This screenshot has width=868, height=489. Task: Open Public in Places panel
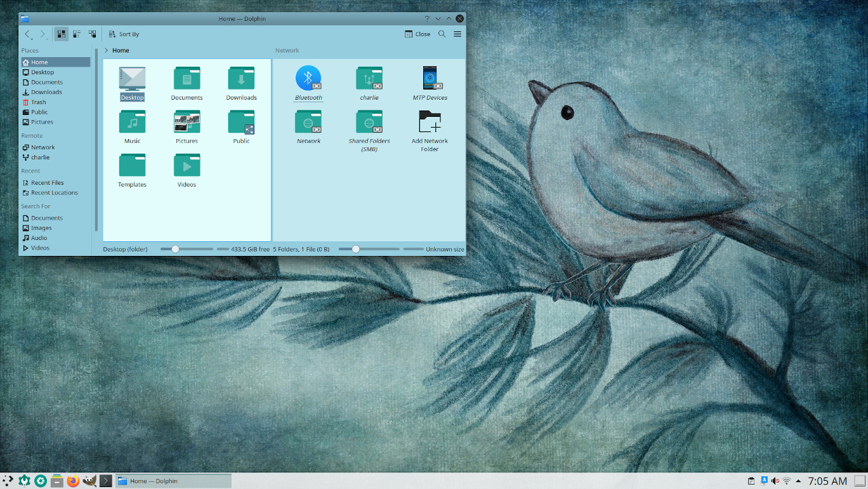click(56, 112)
